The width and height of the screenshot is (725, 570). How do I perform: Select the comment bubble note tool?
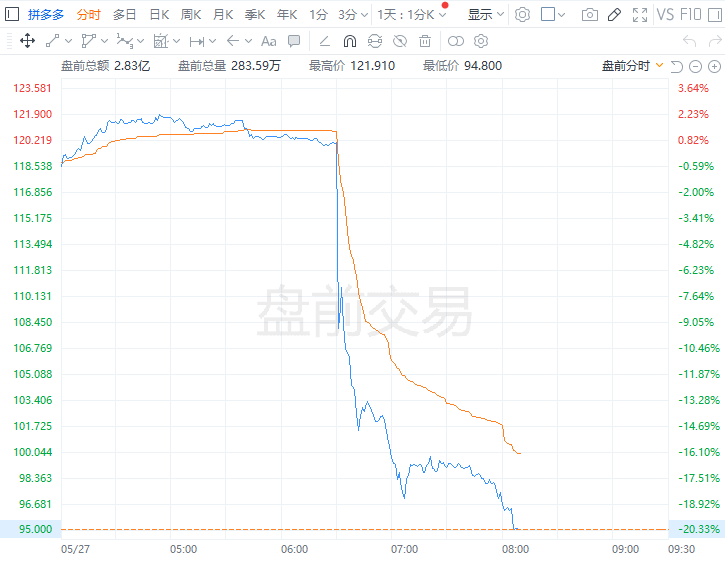294,41
